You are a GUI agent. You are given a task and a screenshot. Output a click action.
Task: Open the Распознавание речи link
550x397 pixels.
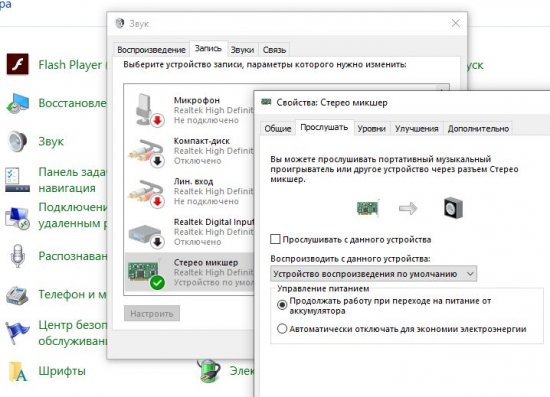pyautogui.click(x=72, y=256)
